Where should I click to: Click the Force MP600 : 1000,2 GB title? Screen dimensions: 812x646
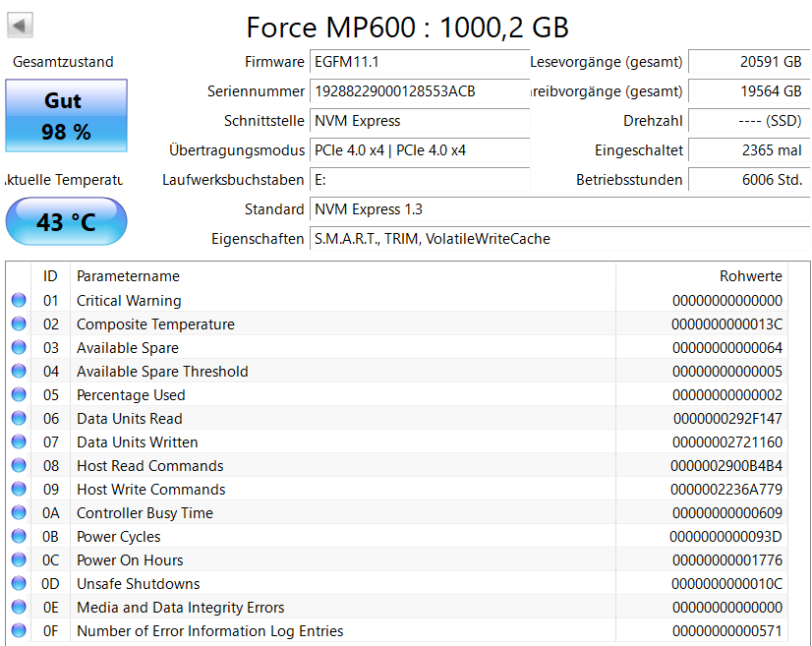[x=408, y=28]
